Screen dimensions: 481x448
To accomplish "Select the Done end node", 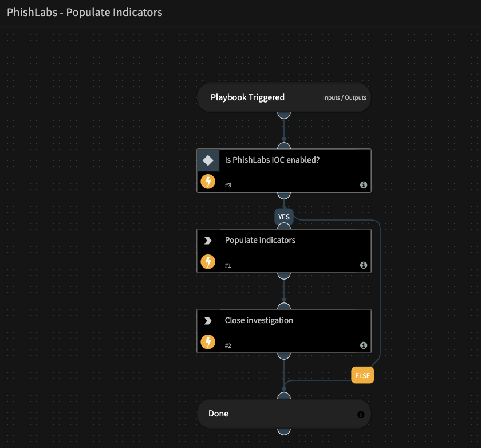I will coord(219,414).
